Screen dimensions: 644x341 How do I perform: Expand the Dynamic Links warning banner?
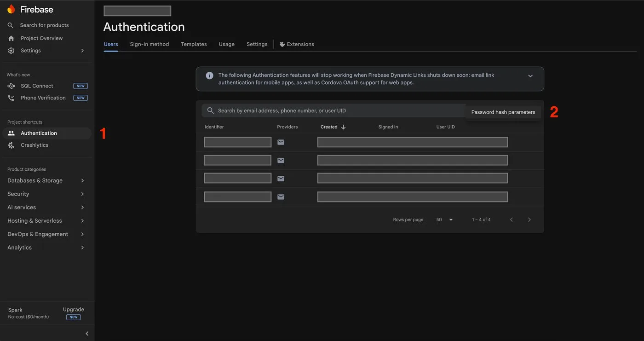(x=530, y=76)
